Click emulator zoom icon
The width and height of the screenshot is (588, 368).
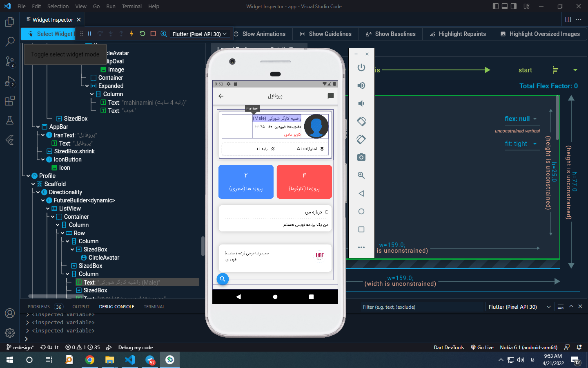361,175
